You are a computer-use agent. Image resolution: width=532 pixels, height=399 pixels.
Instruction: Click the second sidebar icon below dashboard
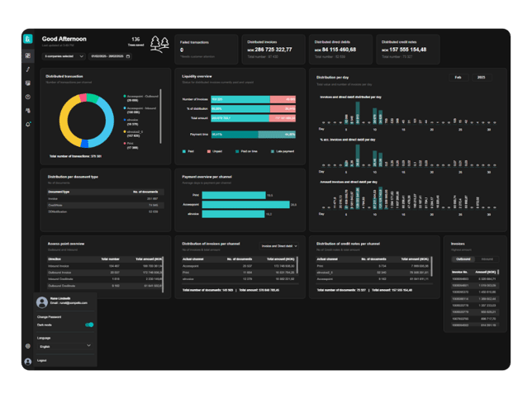tap(27, 69)
